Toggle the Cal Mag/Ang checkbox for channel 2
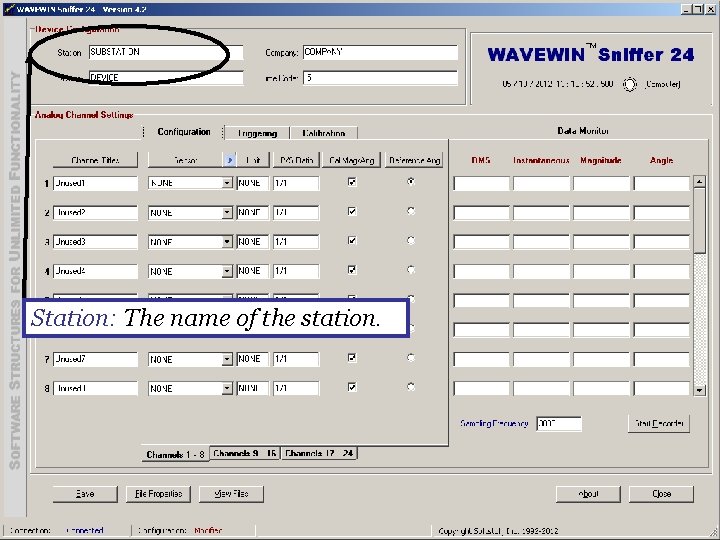Screen dimensions: 720x540 click(x=352, y=211)
